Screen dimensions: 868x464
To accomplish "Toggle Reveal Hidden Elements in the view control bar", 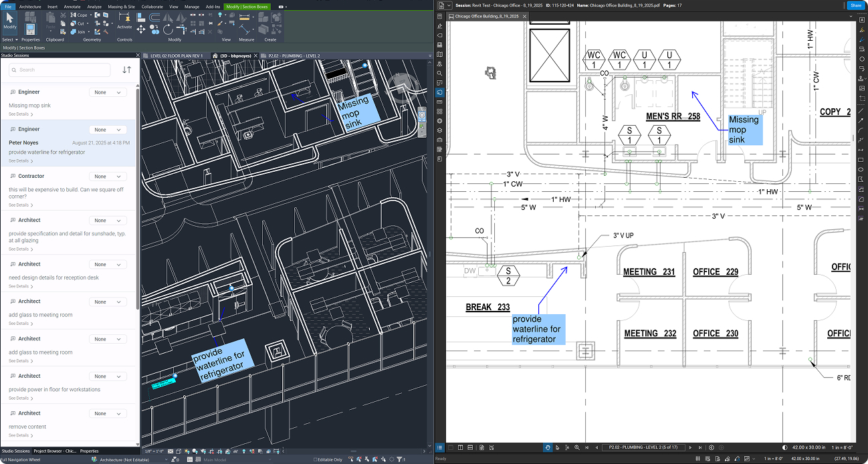I will pyautogui.click(x=243, y=451).
